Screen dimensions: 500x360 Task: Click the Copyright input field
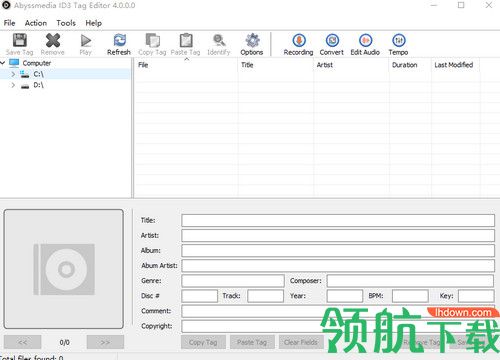[338, 326]
